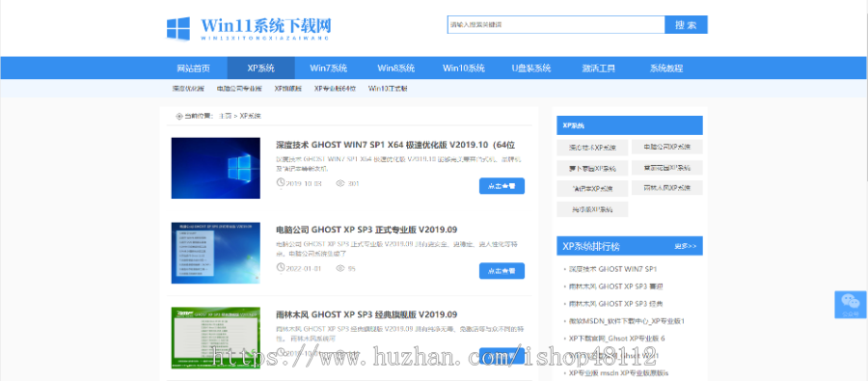Click the XP旗舰版 sub-navigation link
The height and width of the screenshot is (381, 868).
tap(287, 88)
